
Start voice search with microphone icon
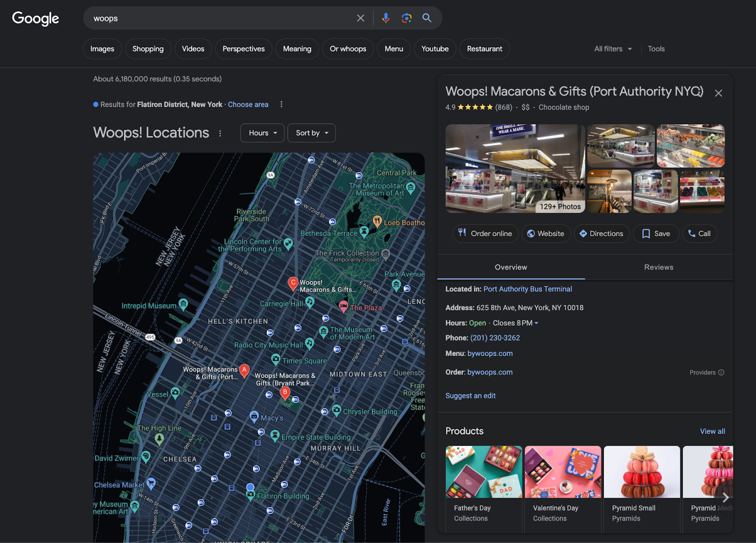(386, 18)
